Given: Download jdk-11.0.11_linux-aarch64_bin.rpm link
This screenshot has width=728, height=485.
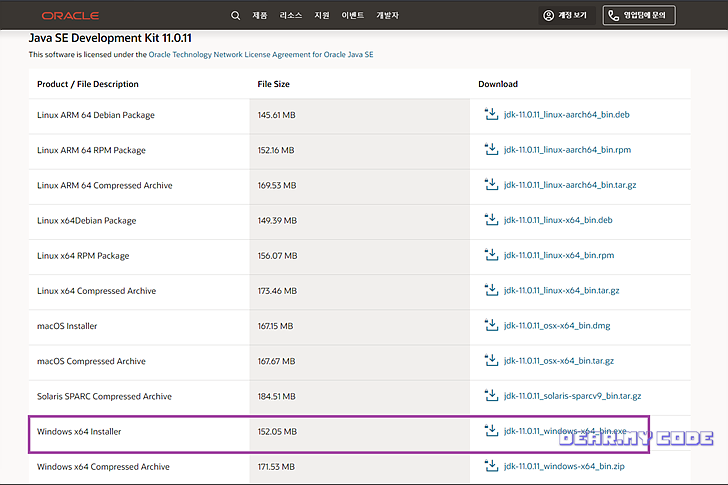Looking at the screenshot, I should [x=567, y=150].
